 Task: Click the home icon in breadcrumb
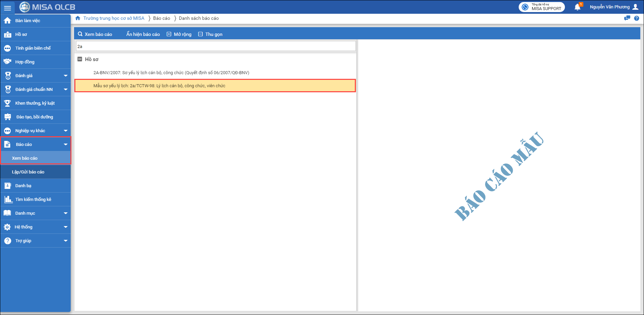(78, 18)
